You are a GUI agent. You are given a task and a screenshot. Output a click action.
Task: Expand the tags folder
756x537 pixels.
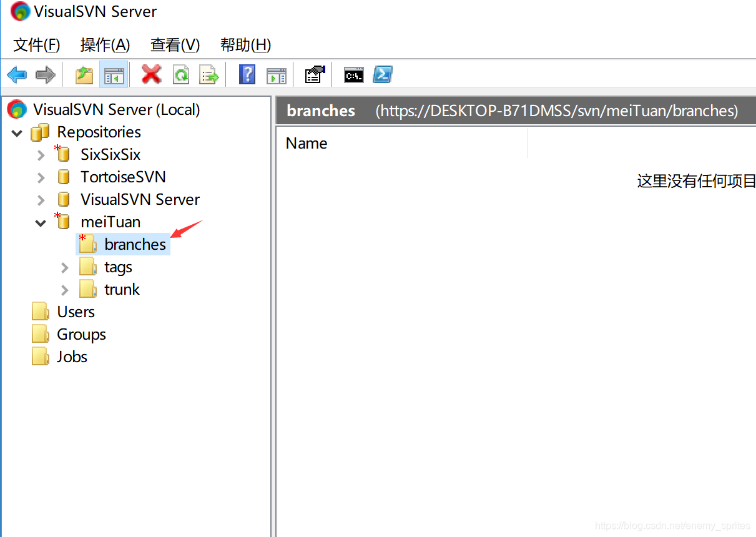65,267
